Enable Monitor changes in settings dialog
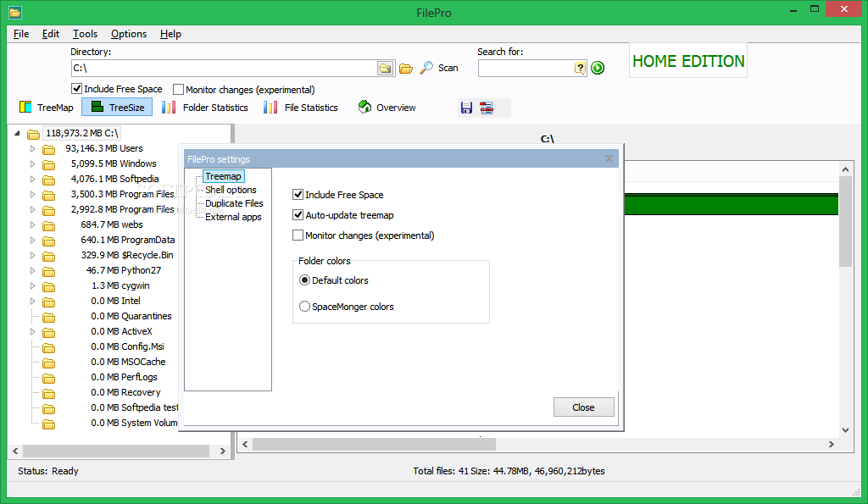868x504 pixels. point(298,235)
